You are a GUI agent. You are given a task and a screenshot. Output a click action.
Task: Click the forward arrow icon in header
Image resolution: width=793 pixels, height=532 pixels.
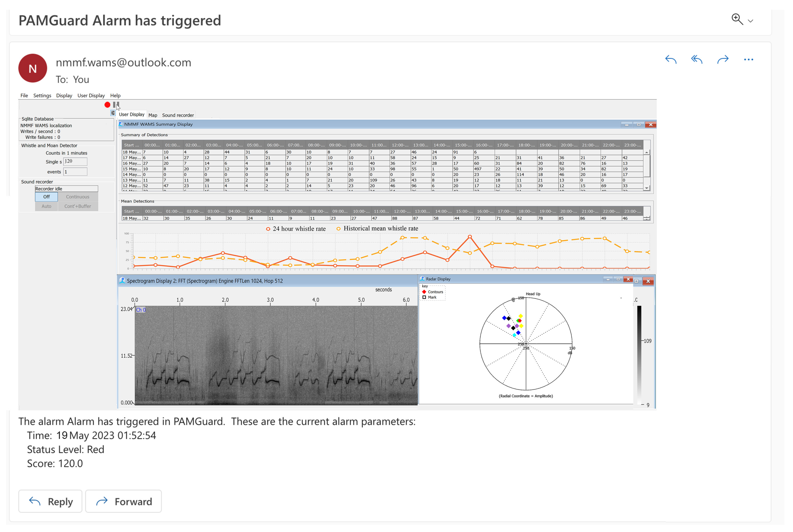coord(723,60)
